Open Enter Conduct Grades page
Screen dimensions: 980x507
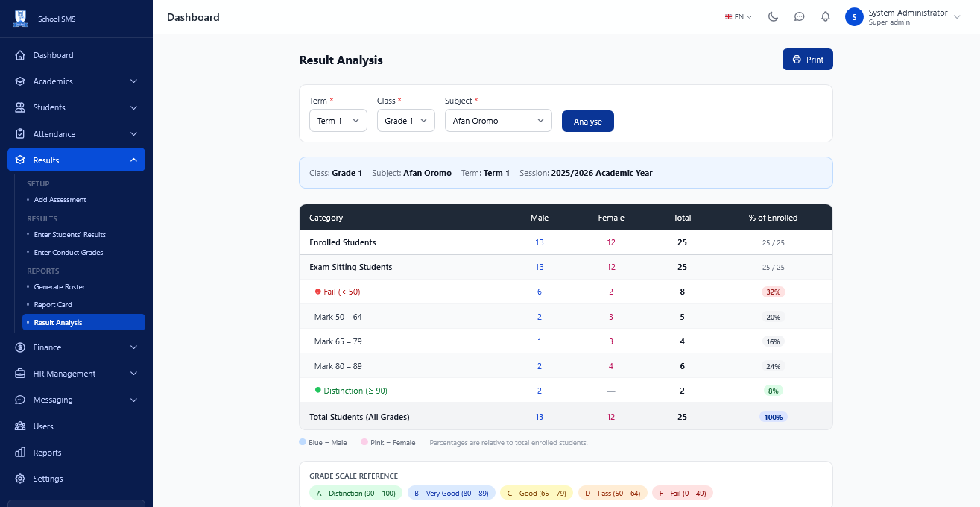click(69, 253)
